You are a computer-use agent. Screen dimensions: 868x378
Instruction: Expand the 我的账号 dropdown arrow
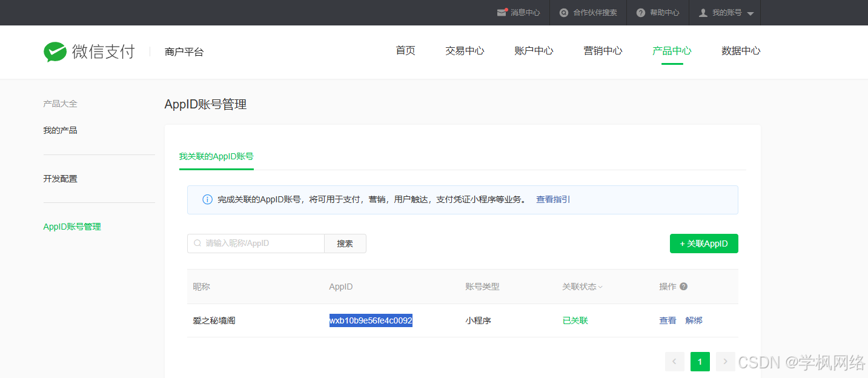[x=750, y=13]
